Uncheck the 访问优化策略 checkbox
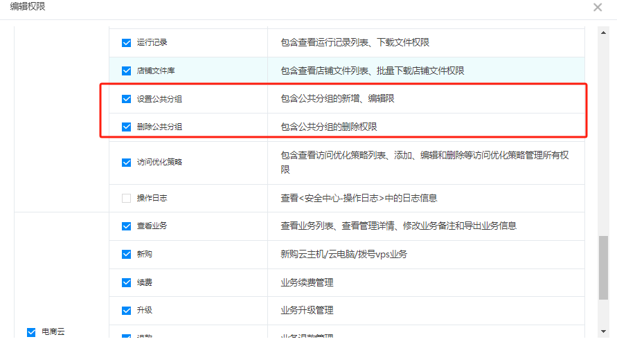This screenshot has height=364, width=617. click(x=126, y=163)
